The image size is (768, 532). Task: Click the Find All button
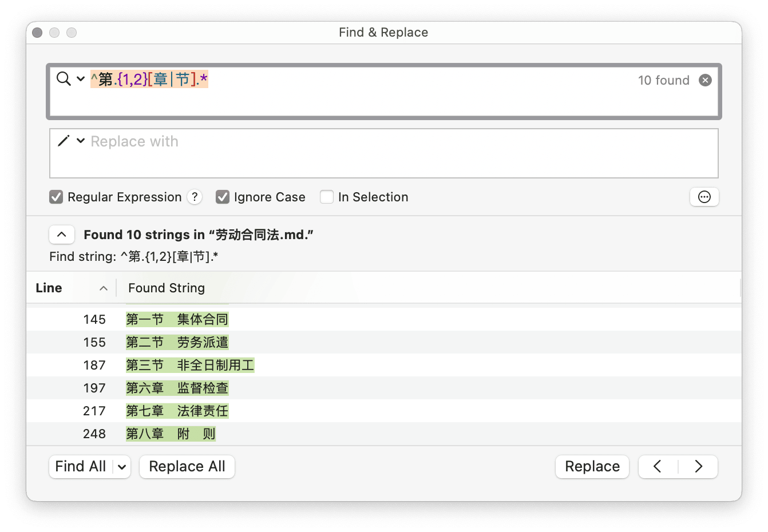[81, 467]
